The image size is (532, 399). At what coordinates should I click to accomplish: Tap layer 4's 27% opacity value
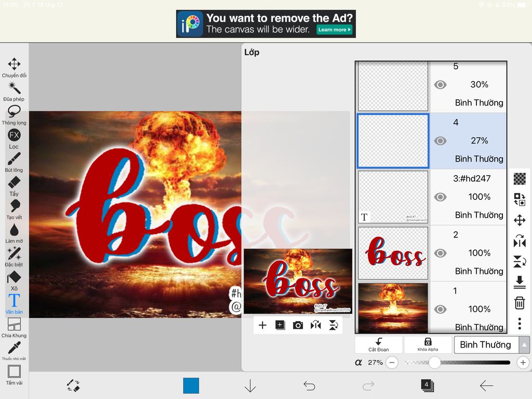479,140
